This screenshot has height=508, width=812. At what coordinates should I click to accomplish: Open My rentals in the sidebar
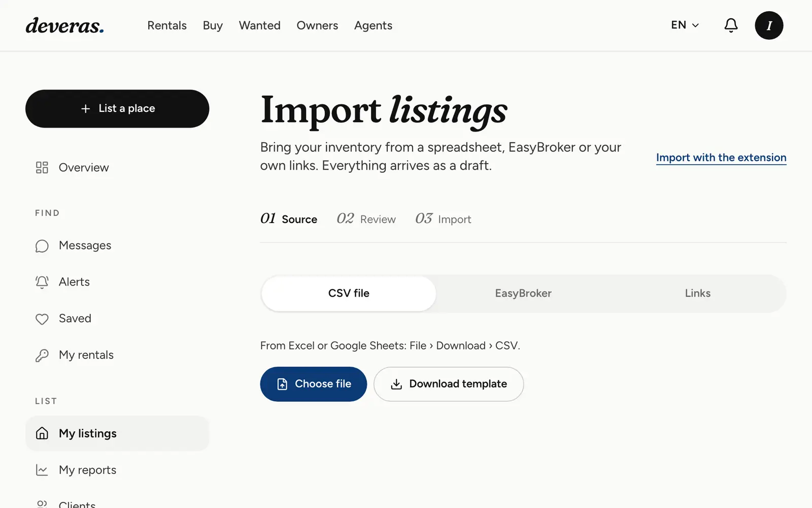coord(117,355)
